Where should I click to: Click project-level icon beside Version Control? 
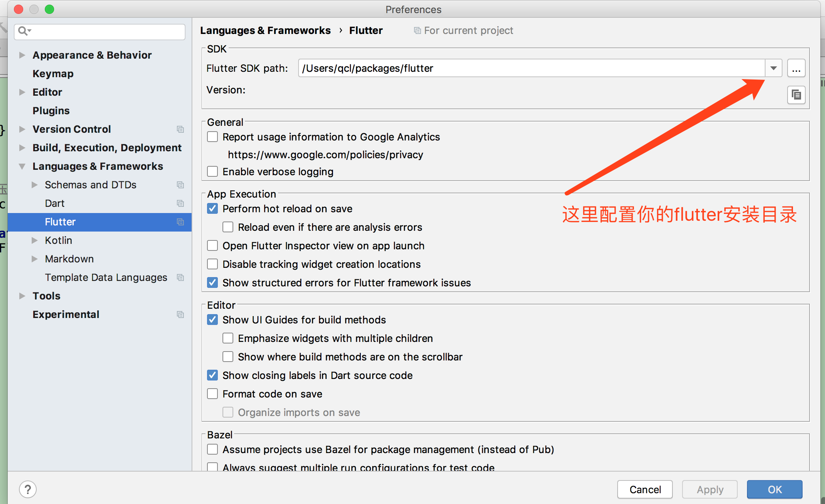tap(180, 129)
